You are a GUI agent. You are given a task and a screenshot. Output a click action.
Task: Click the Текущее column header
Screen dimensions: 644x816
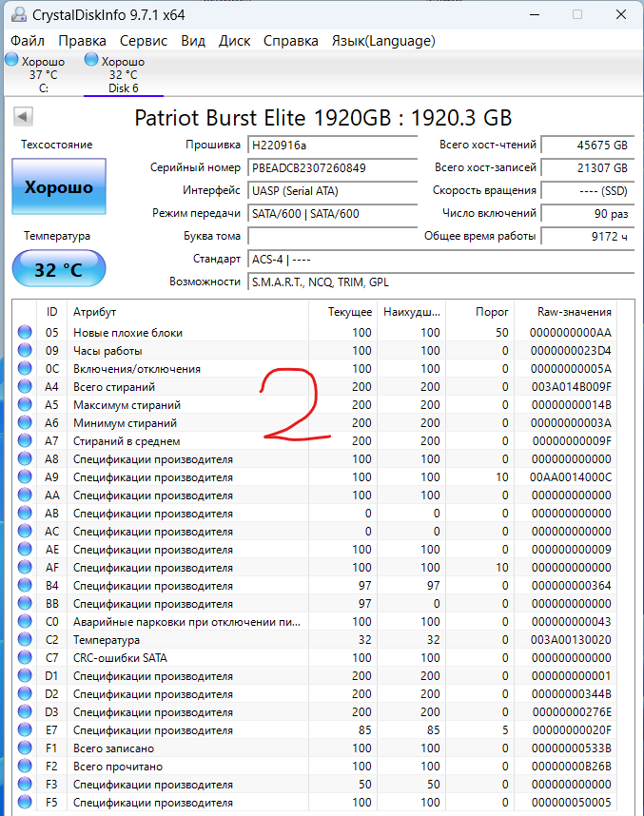(343, 312)
